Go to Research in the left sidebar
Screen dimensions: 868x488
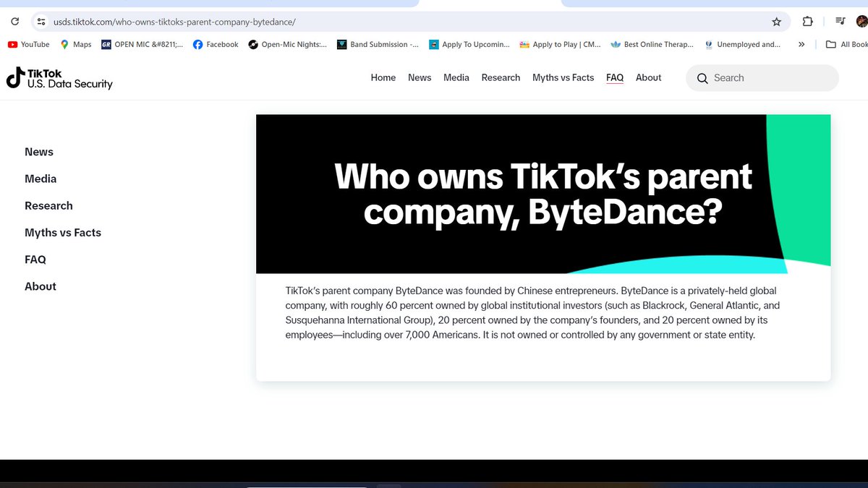[48, 205]
